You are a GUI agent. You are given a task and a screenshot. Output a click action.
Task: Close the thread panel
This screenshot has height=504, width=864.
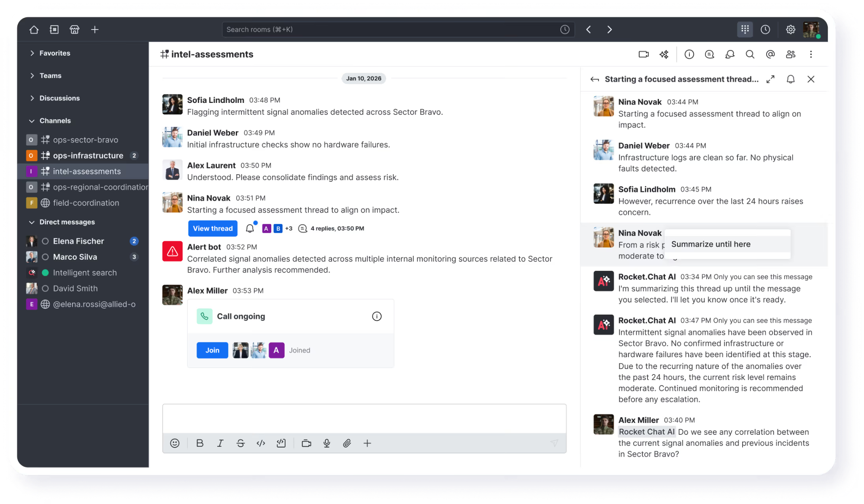point(810,79)
